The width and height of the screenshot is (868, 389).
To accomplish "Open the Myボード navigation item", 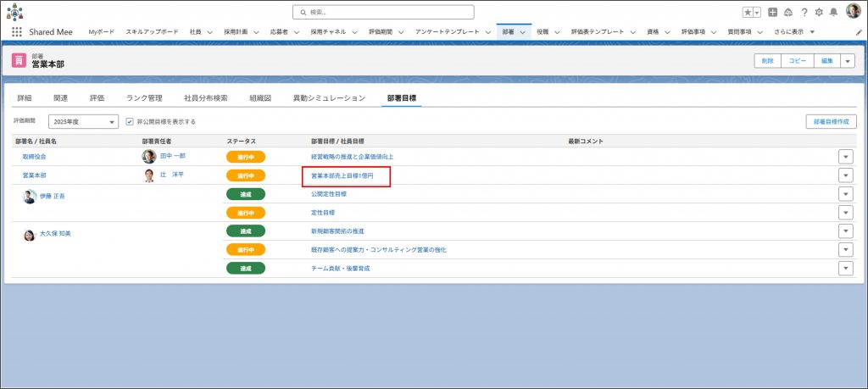I will tap(101, 31).
